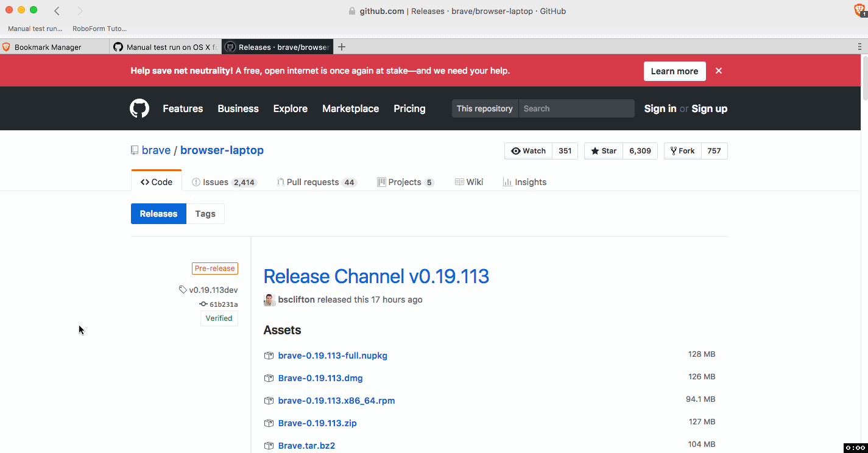
Task: Click the This repository search scope
Action: tap(485, 108)
